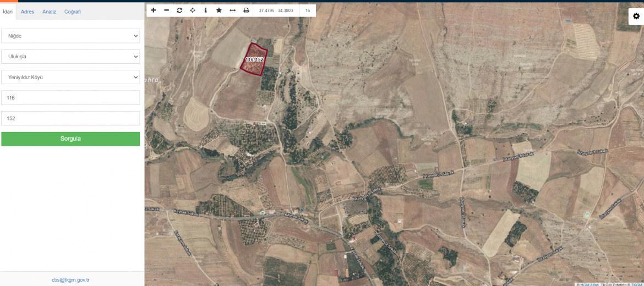This screenshot has height=286, width=644.
Task: Click the star favorites icon
Action: coord(219,10)
